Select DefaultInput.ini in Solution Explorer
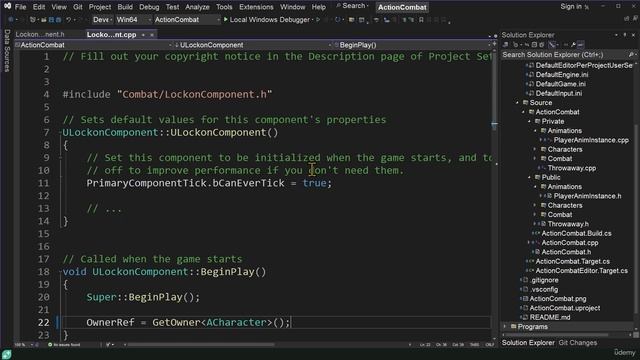The width and height of the screenshot is (640, 360). 559,93
